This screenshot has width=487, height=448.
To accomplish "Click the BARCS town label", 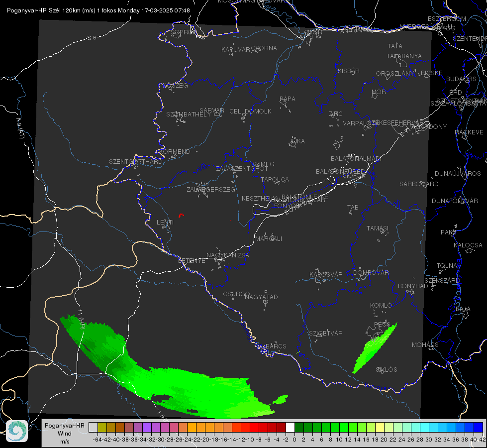I will point(276,346).
